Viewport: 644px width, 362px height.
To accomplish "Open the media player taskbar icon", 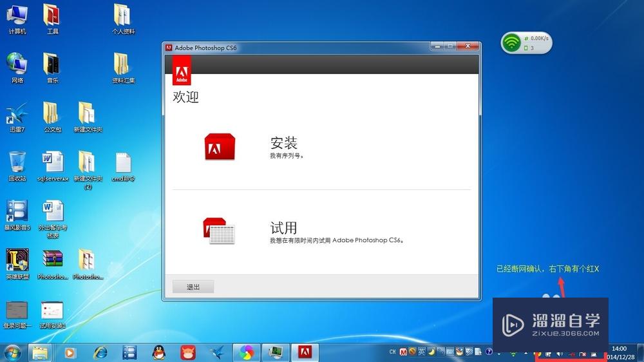I will point(70,353).
